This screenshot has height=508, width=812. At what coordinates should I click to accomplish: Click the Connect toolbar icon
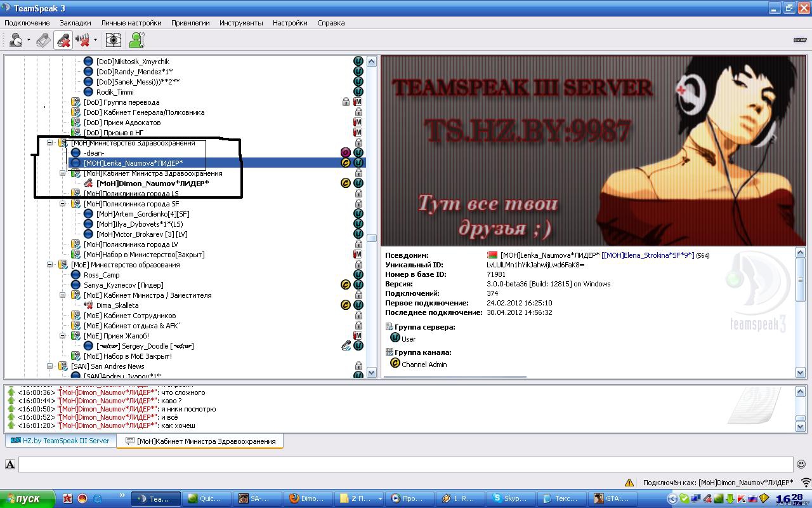coord(16,40)
